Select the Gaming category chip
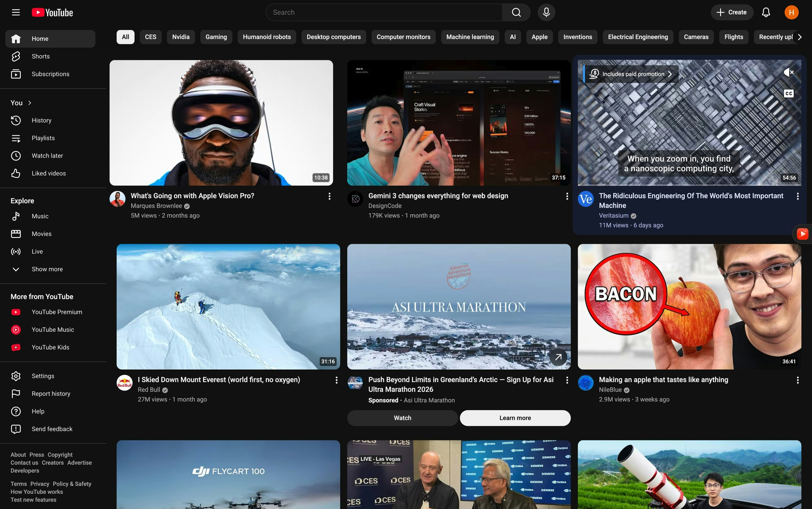Viewport: 812px width, 509px height. tap(216, 37)
